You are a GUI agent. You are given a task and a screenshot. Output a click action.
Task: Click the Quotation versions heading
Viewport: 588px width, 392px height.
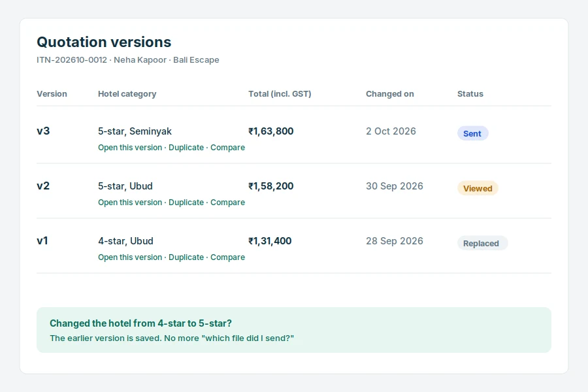tap(104, 42)
